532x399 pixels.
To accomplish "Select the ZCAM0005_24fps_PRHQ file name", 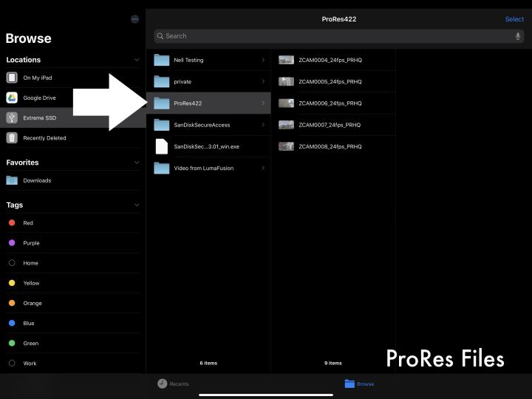I will click(x=330, y=82).
